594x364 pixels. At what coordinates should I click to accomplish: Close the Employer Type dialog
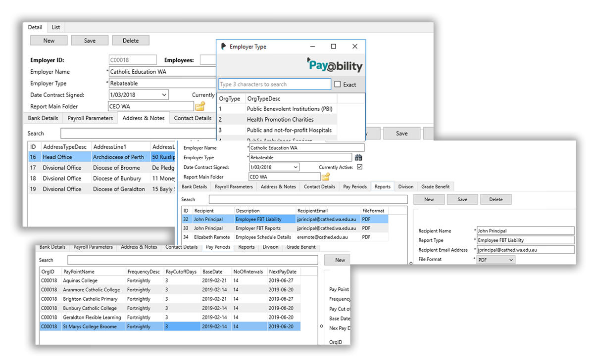(x=354, y=46)
